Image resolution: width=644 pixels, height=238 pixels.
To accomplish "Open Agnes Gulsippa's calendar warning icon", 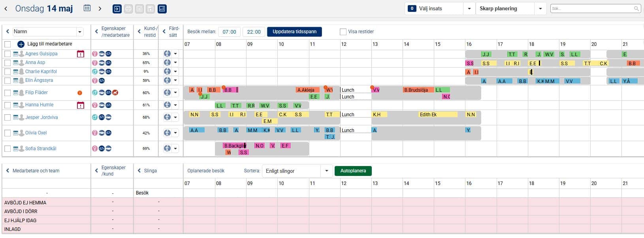I will [x=81, y=54].
